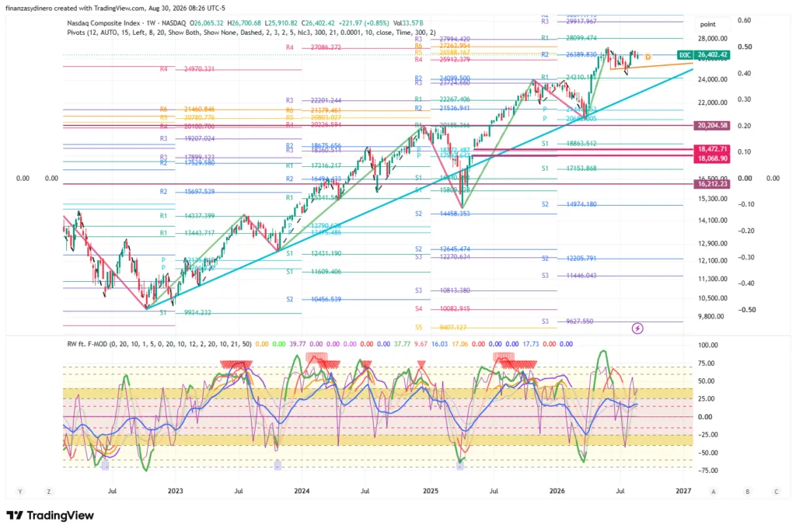Screen dimensions: 796x532
Task: Click the 100.00 oscillator axis label
Action: (708, 346)
